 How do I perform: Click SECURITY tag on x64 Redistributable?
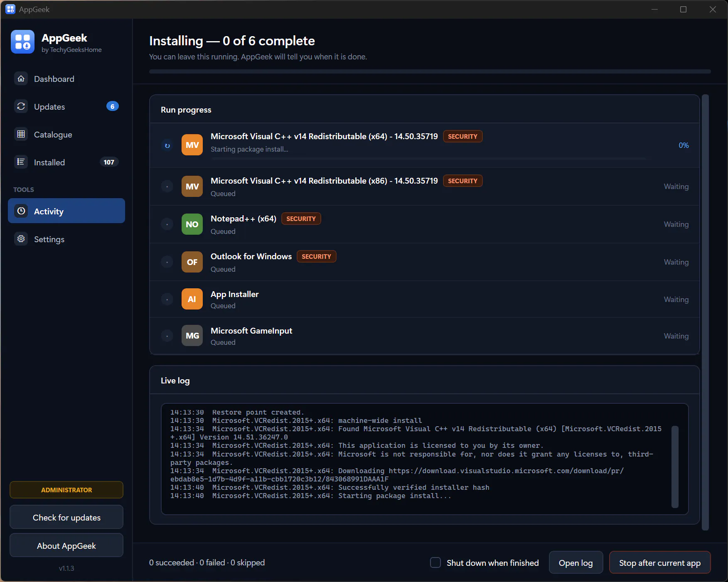pyautogui.click(x=462, y=136)
